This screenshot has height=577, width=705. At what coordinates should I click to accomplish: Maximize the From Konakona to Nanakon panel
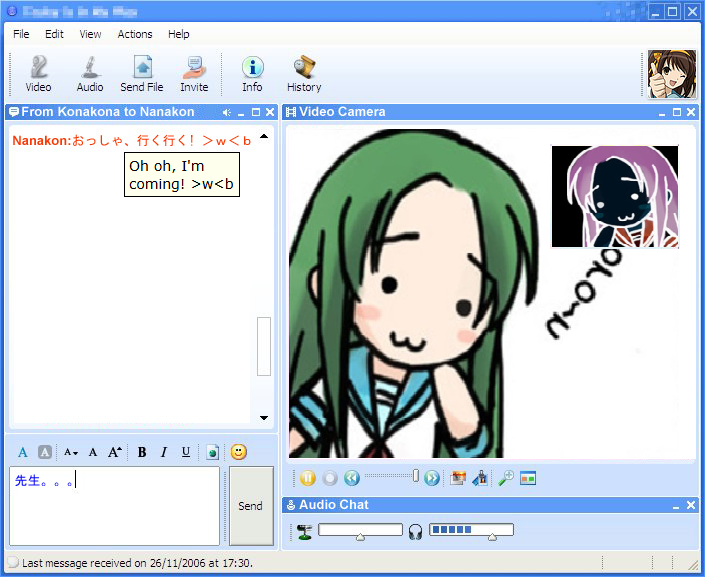pyautogui.click(x=256, y=112)
